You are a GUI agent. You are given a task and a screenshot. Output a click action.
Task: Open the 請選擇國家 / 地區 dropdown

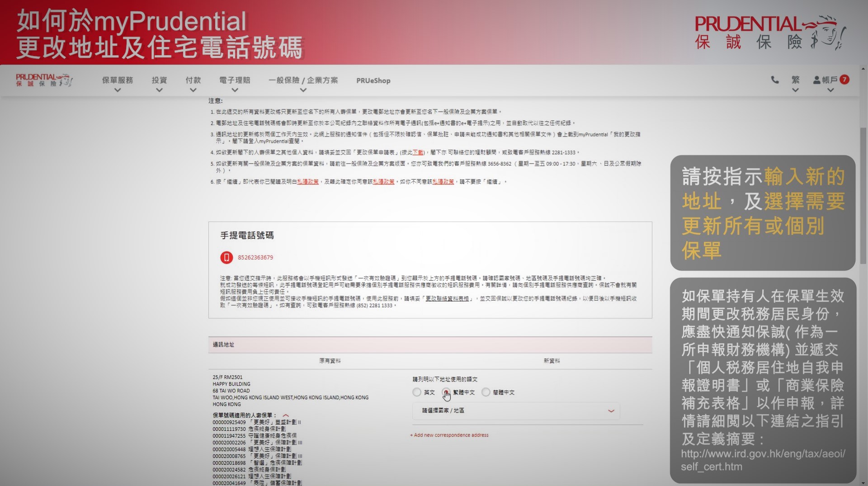(515, 411)
